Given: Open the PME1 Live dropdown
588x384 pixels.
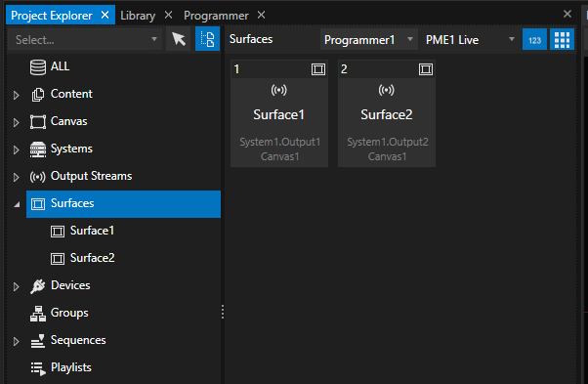Looking at the screenshot, I should 470,39.
